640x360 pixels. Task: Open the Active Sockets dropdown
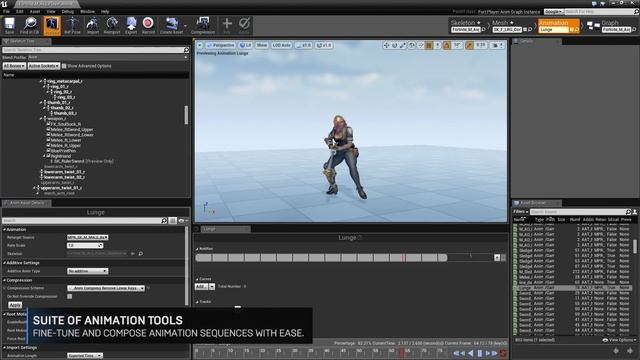coord(44,66)
